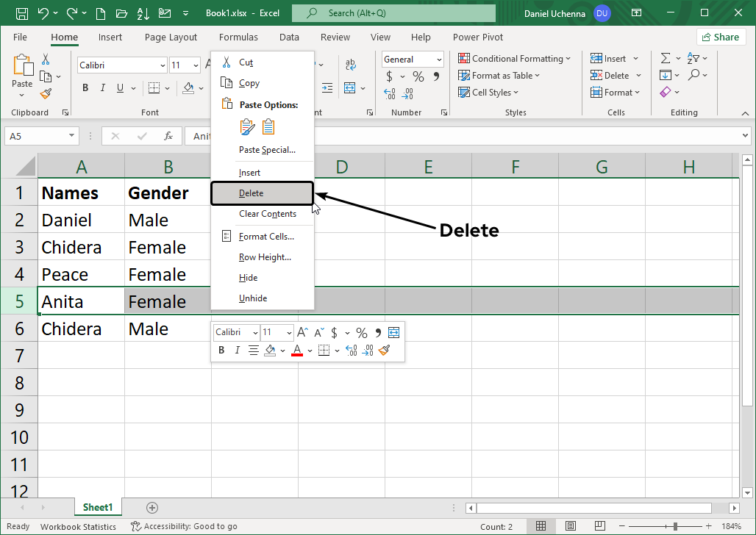Add a new sheet with the plus icon
Image resolution: width=756 pixels, height=535 pixels.
152,507
